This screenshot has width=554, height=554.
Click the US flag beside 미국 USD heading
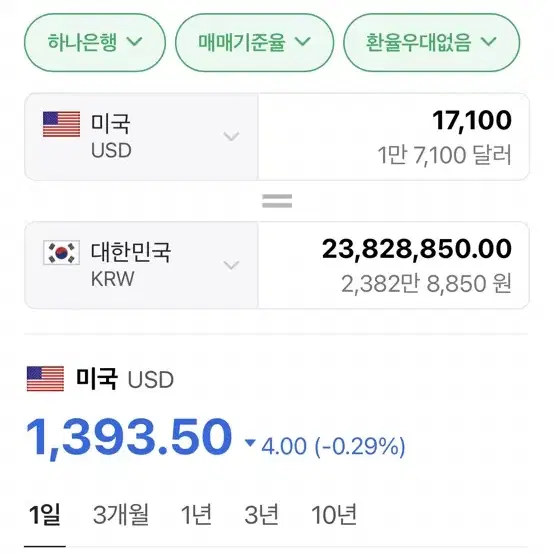[x=46, y=379]
